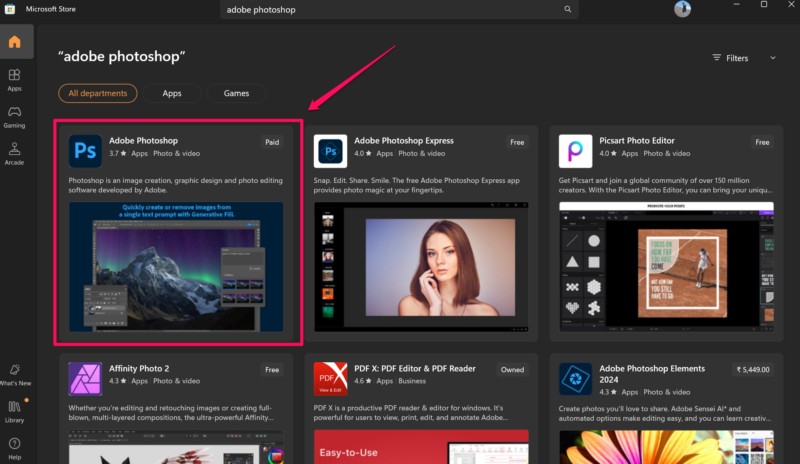The image size is (800, 464).
Task: Select the Games department filter
Action: (236, 93)
